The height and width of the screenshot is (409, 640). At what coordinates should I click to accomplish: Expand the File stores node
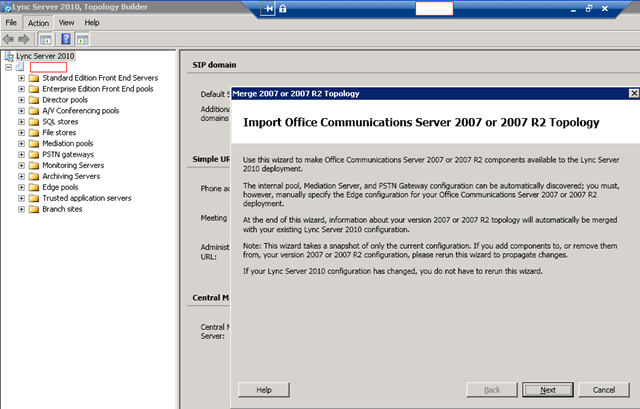point(21,133)
